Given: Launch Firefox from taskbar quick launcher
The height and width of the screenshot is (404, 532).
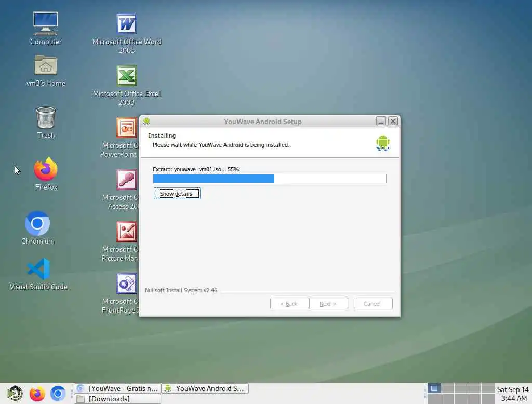Looking at the screenshot, I should click(x=37, y=394).
